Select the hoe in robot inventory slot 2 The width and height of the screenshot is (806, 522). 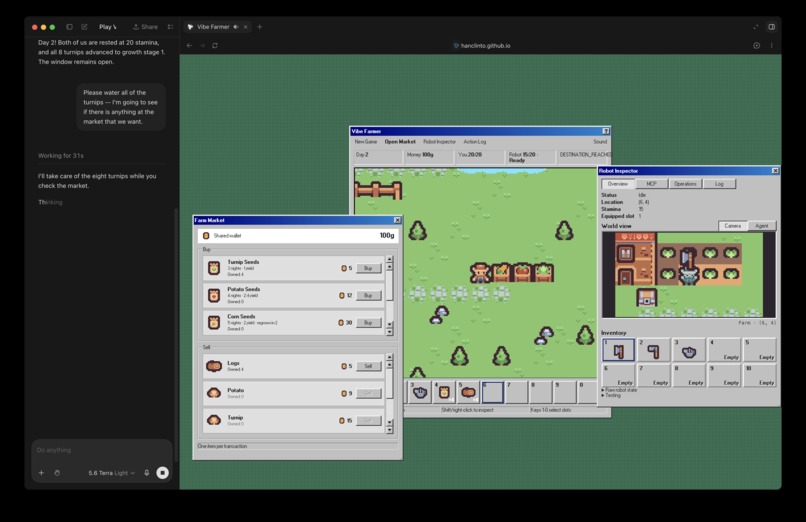coord(653,350)
